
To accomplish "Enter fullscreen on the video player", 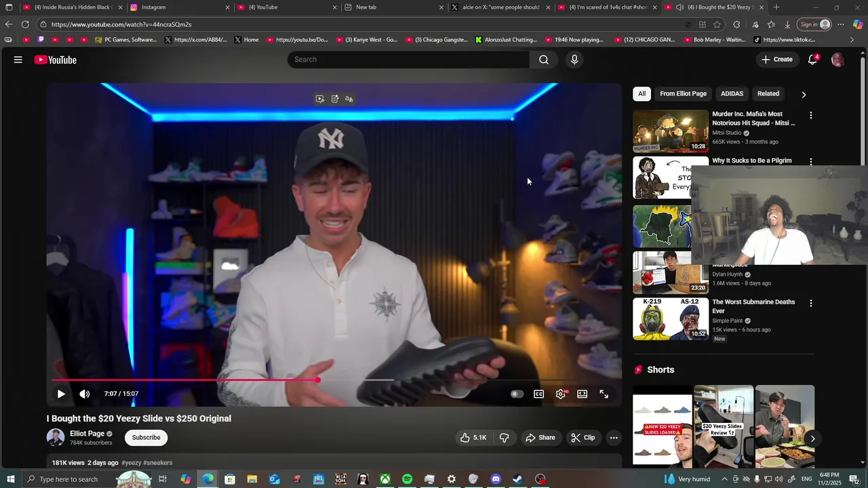I will coord(604,394).
